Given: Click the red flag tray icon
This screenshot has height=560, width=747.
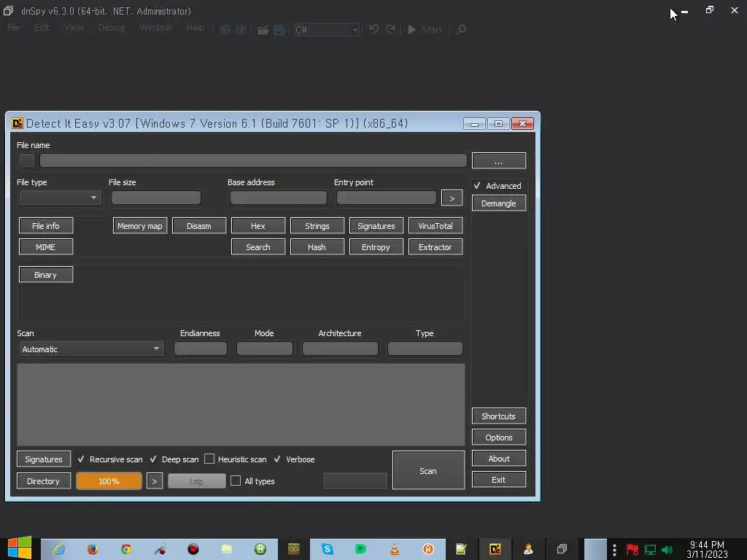Looking at the screenshot, I should pyautogui.click(x=632, y=550).
